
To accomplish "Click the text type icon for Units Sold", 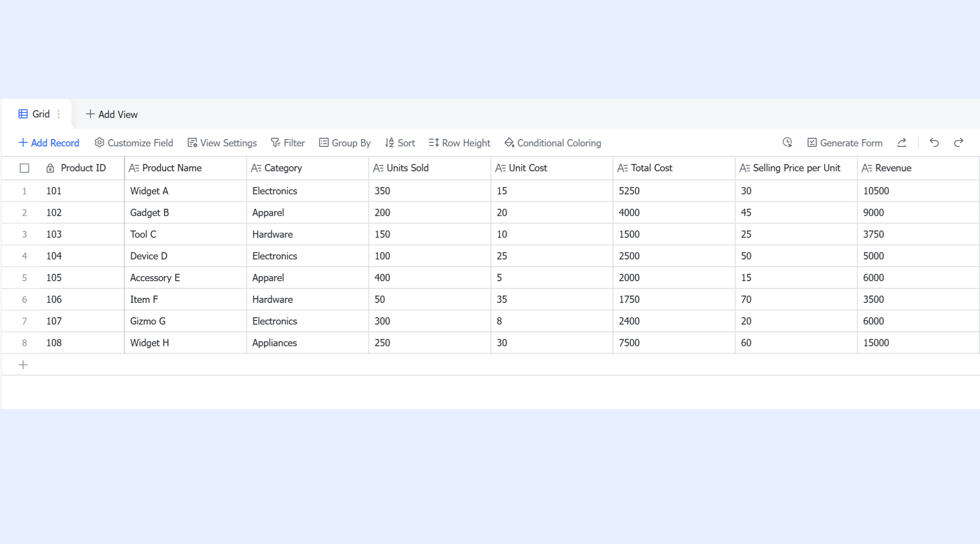I will click(x=378, y=168).
